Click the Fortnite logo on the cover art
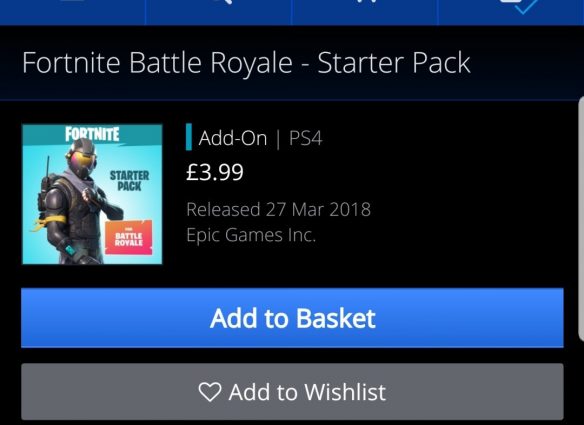 [92, 134]
